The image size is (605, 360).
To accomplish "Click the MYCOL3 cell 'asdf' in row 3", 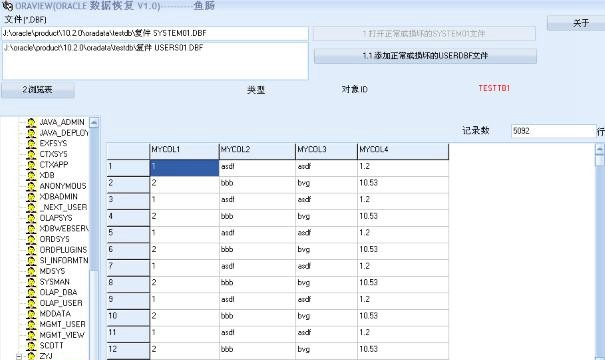I will 326,201.
